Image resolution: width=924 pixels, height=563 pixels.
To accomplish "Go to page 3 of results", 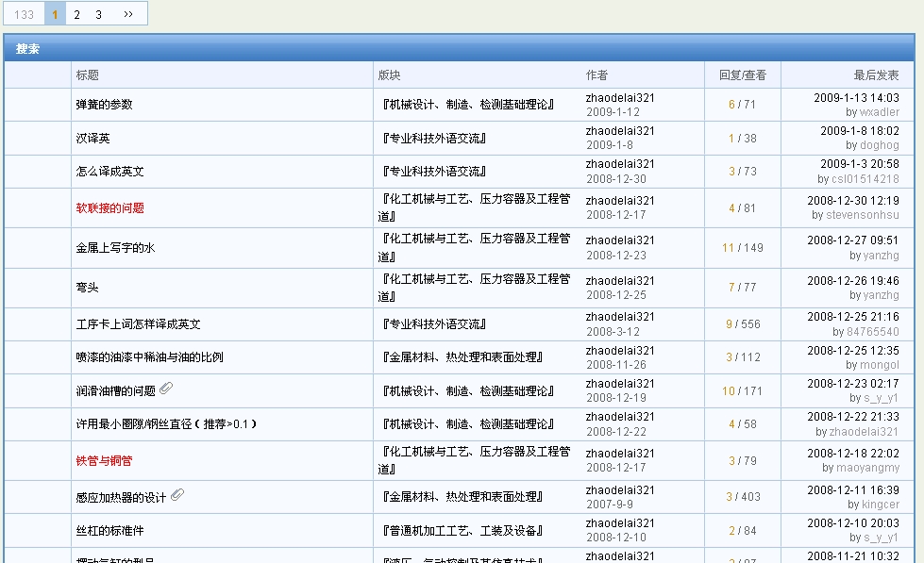I will tap(98, 14).
